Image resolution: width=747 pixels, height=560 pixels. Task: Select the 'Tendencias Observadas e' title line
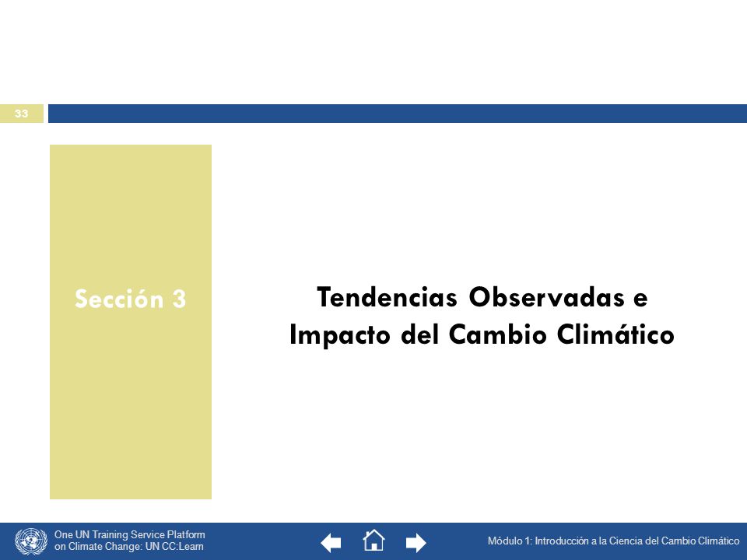coord(482,297)
